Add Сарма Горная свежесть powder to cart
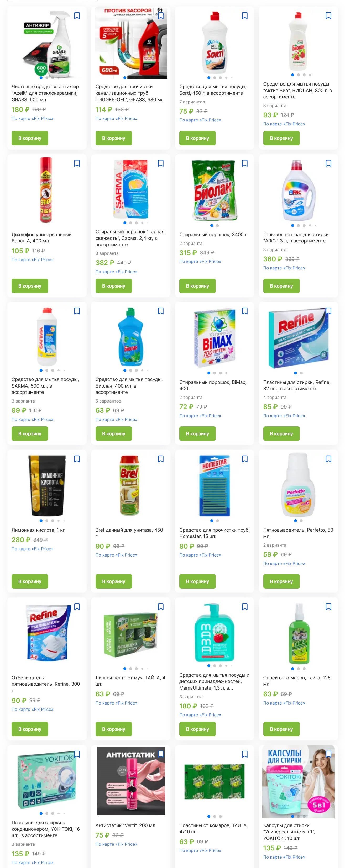This screenshot has width=345, height=868. (114, 286)
